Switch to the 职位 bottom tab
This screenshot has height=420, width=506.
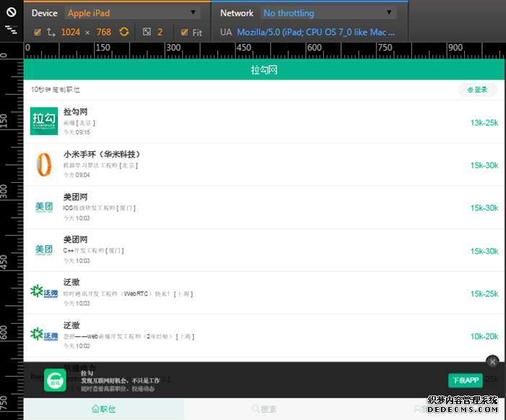[103, 409]
